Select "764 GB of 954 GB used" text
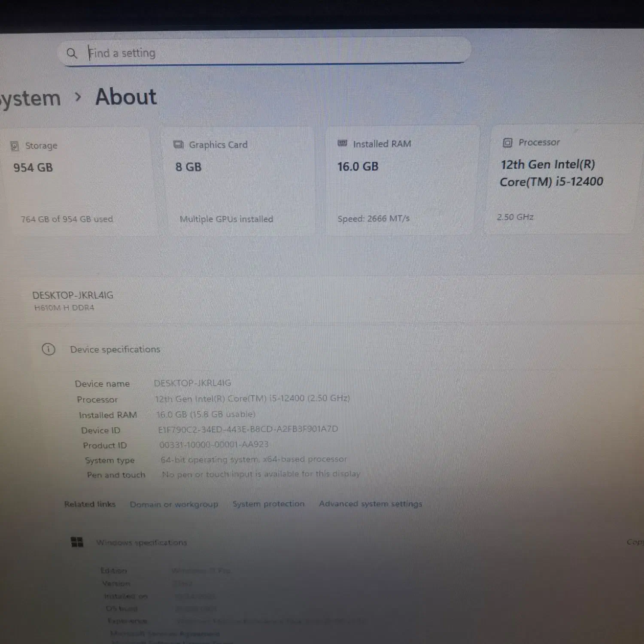The height and width of the screenshot is (644, 644). (x=67, y=219)
